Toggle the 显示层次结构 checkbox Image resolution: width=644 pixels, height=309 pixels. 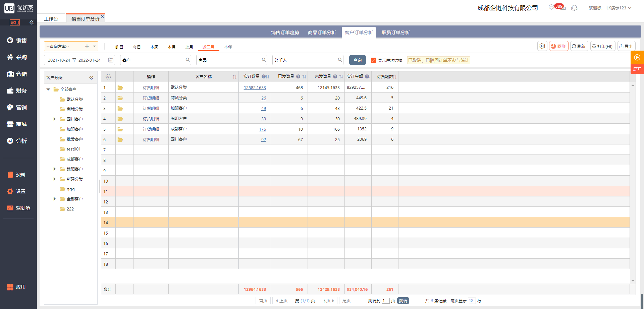coord(373,60)
